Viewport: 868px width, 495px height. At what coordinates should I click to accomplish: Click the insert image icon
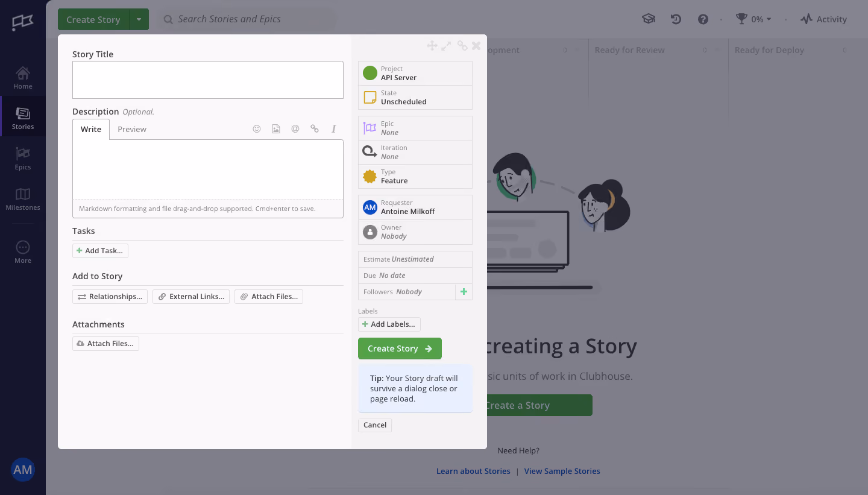pos(276,128)
